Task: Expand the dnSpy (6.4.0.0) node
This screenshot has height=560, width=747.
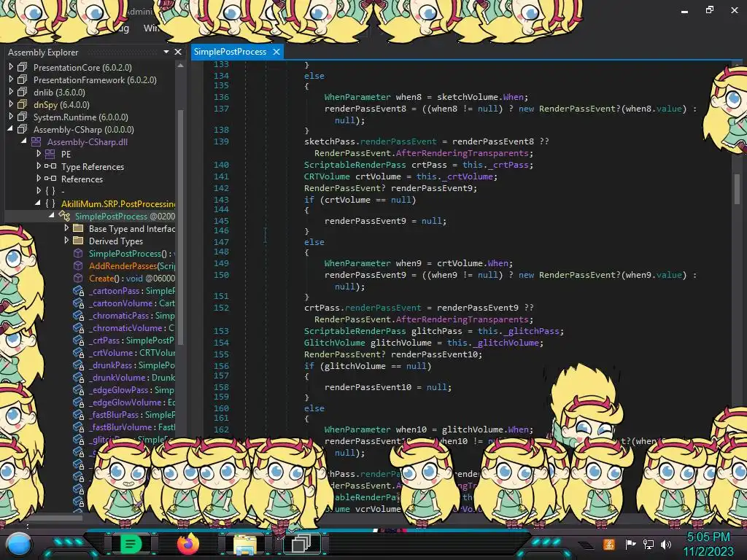Action: (x=11, y=104)
